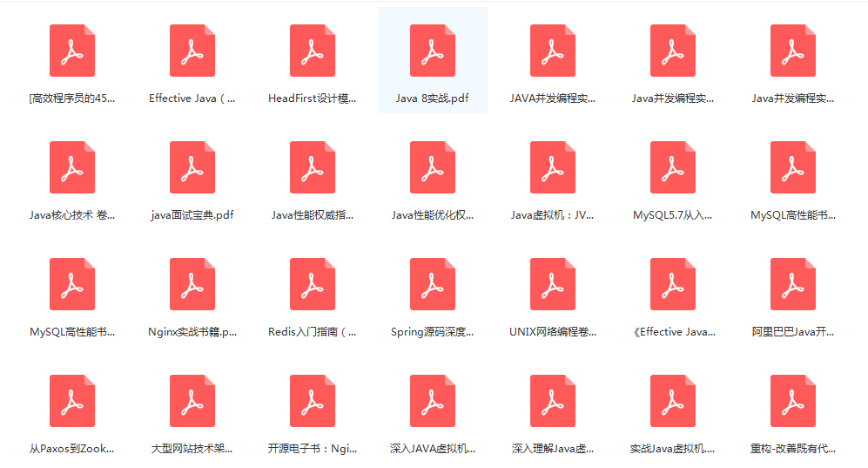Click the Nginx实战书籍.p... PDF icon
This screenshot has height=468, width=868.
[192, 284]
